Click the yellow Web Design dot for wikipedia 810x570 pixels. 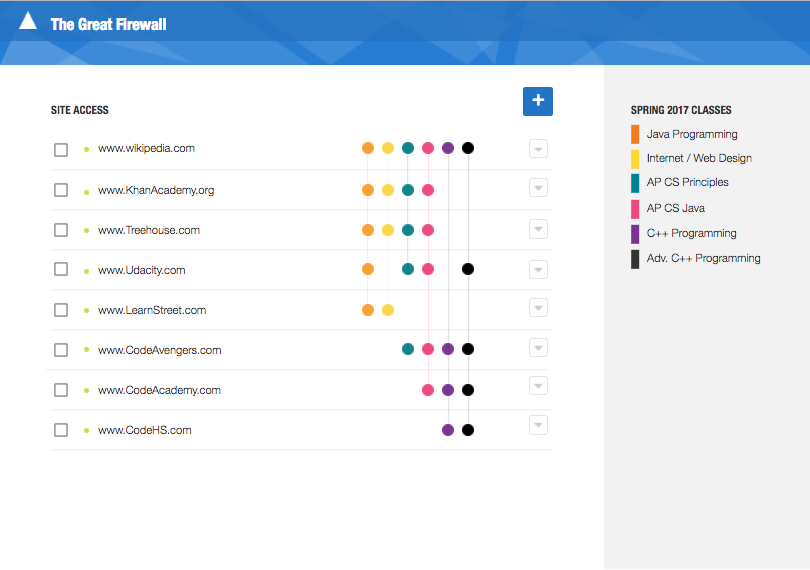click(x=388, y=148)
